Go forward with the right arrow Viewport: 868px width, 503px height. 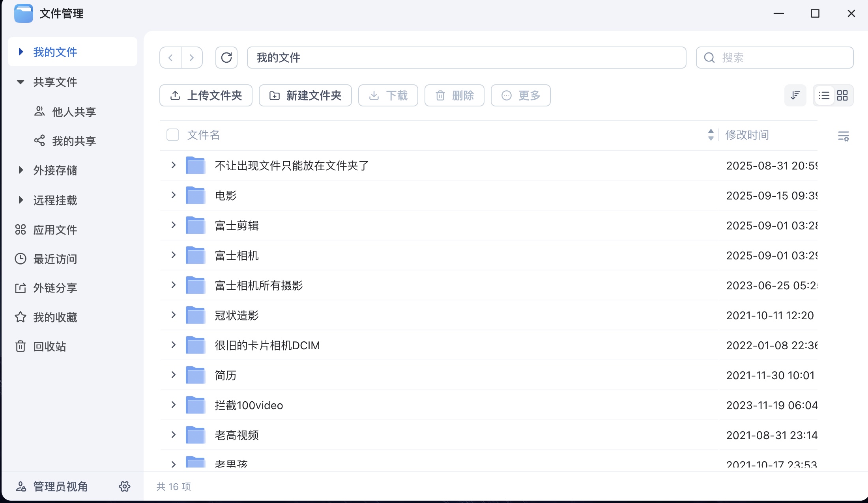coord(192,58)
